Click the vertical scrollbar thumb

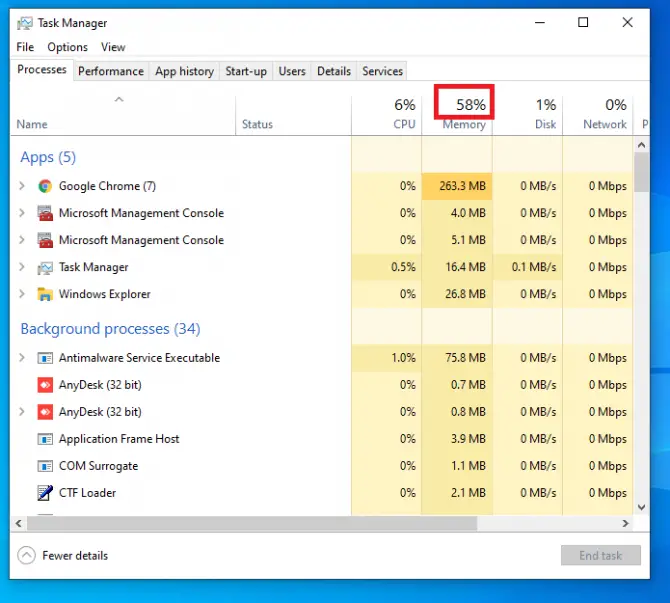(641, 170)
